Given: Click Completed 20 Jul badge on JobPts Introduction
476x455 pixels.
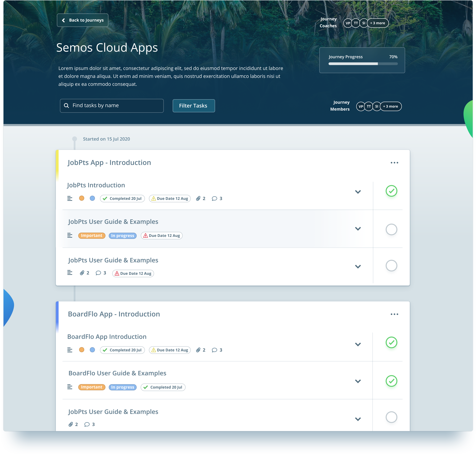Looking at the screenshot, I should point(122,198).
